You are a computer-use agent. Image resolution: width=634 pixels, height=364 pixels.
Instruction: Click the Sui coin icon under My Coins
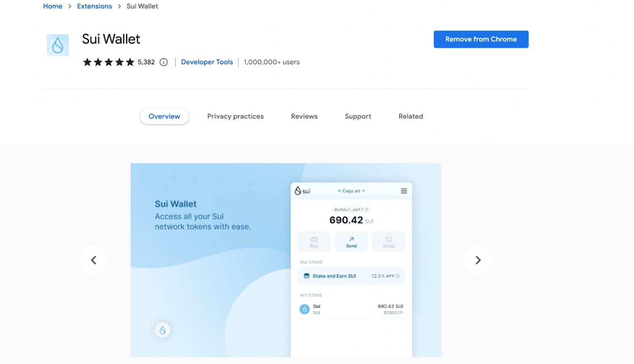pos(305,309)
